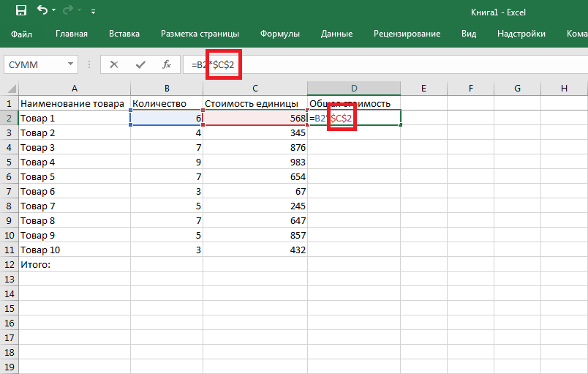The image size is (588, 374).
Task: Click the Redo arrow icon
Action: [x=72, y=11]
